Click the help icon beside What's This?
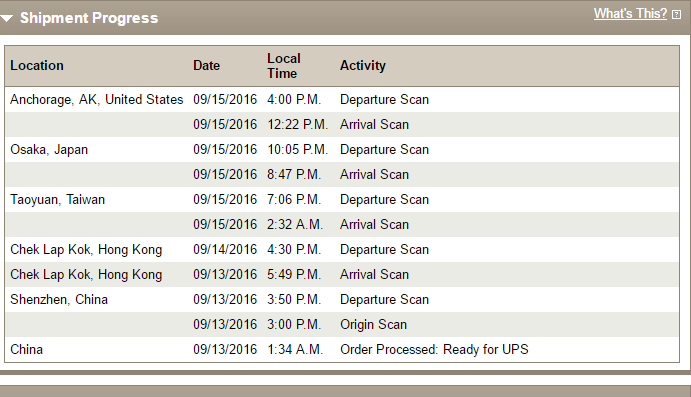 click(676, 15)
